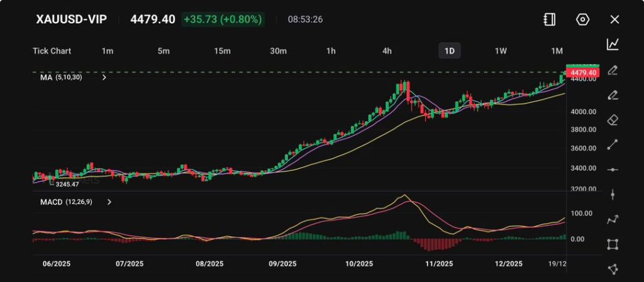644x282 pixels.
Task: Select the rectangle shape drawing tool
Action: pyautogui.click(x=613, y=244)
